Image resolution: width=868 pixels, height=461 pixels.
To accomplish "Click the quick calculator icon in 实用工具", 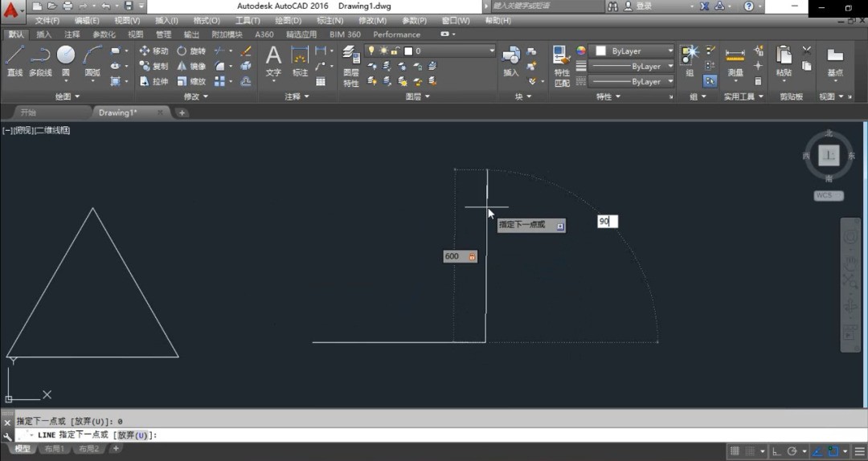I will (759, 81).
